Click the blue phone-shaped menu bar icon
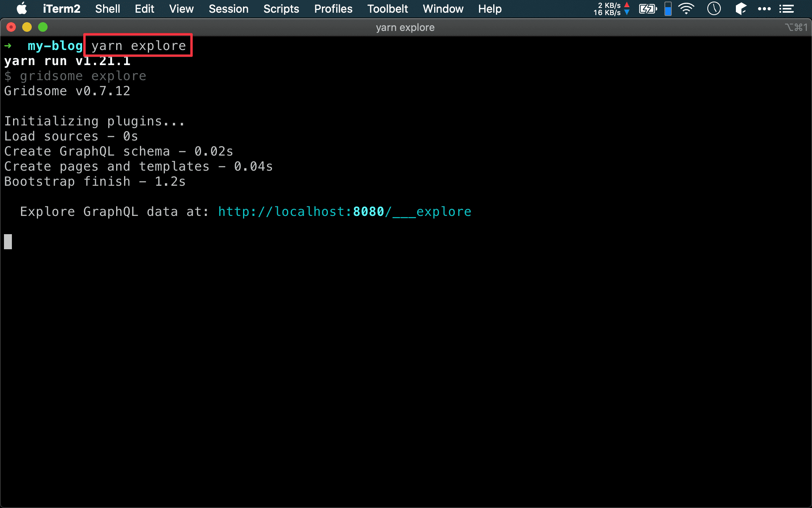Viewport: 812px width, 508px height. (x=668, y=9)
